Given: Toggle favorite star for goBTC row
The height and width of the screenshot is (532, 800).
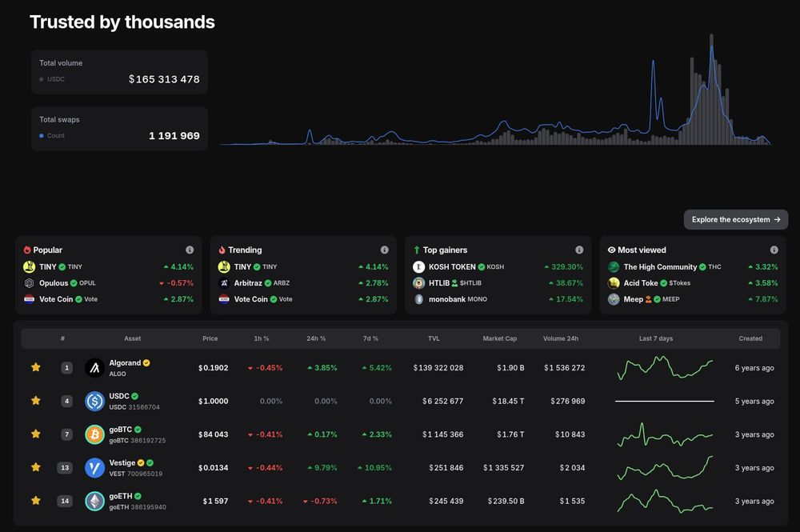Looking at the screenshot, I should point(36,434).
